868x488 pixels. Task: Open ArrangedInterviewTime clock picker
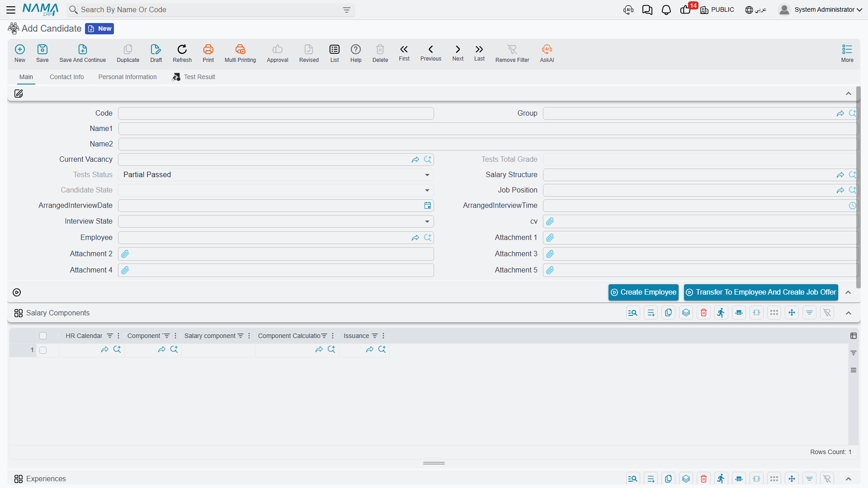(x=852, y=206)
